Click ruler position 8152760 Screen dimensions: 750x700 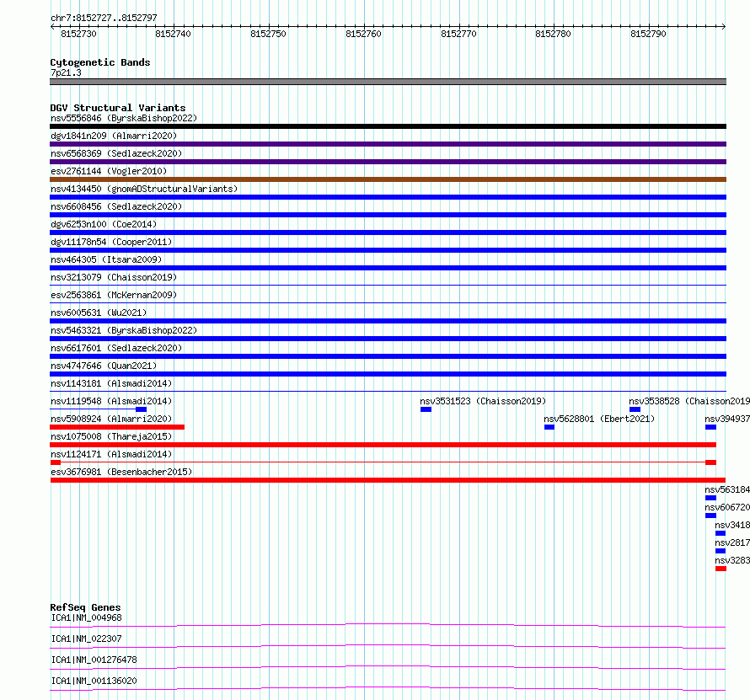pos(363,34)
